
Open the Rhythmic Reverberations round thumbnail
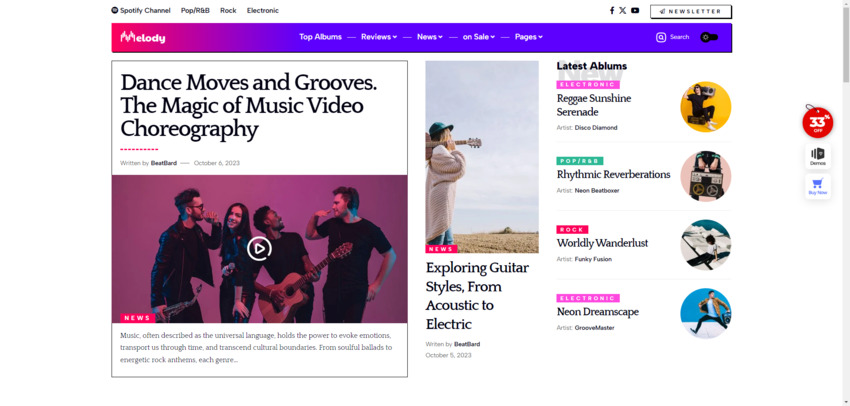pyautogui.click(x=705, y=176)
